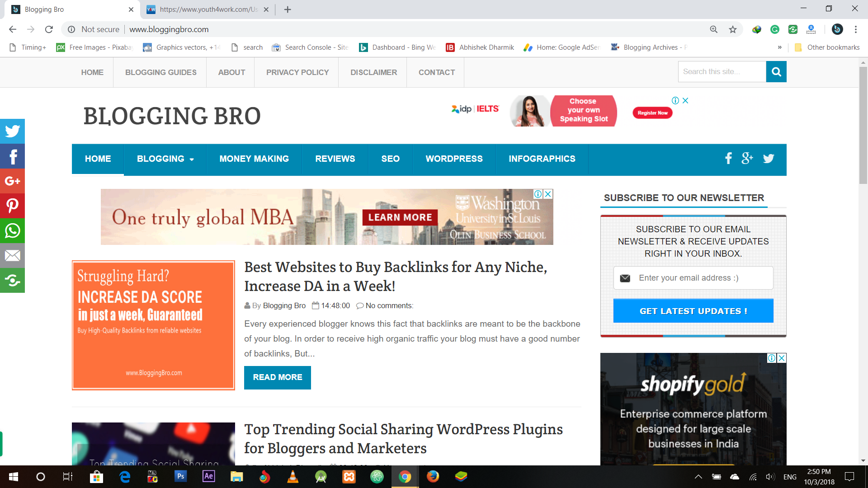Image resolution: width=868 pixels, height=488 pixels.
Task: Pin page with Pinterest sidebar icon
Action: [12, 206]
